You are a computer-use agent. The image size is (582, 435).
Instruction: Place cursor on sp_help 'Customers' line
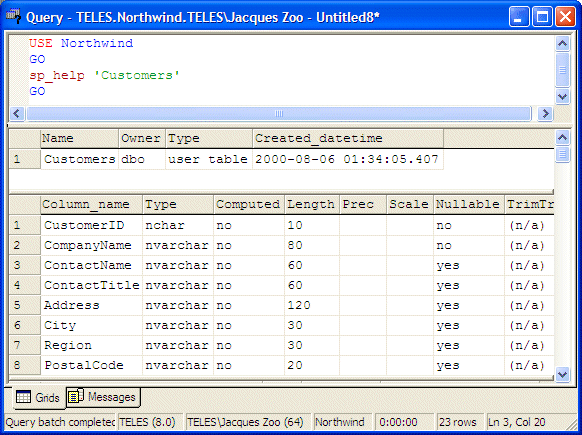(x=104, y=75)
